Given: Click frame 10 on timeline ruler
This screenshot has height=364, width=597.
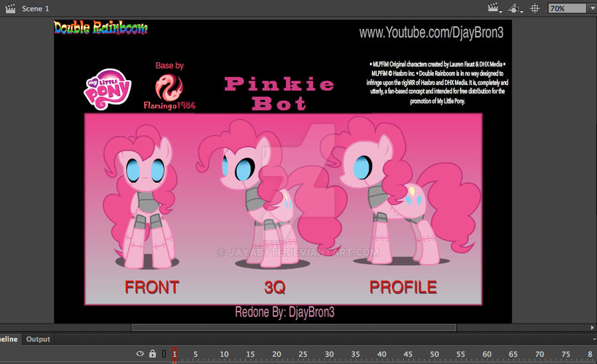Looking at the screenshot, I should [224, 355].
